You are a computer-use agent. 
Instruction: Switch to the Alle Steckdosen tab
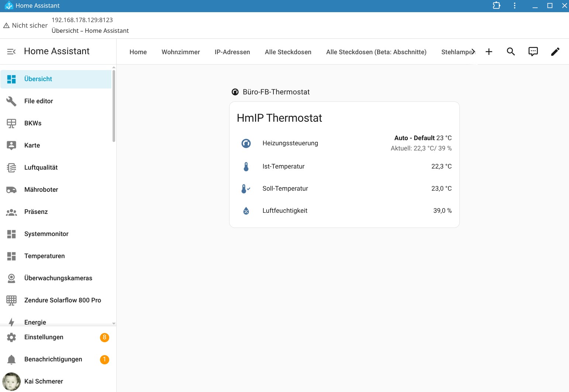(x=288, y=52)
